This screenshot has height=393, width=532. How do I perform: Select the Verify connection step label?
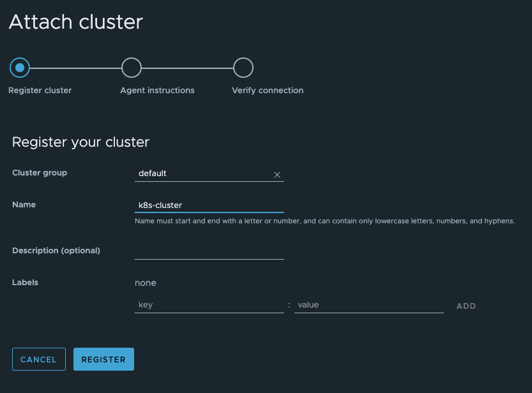click(268, 91)
